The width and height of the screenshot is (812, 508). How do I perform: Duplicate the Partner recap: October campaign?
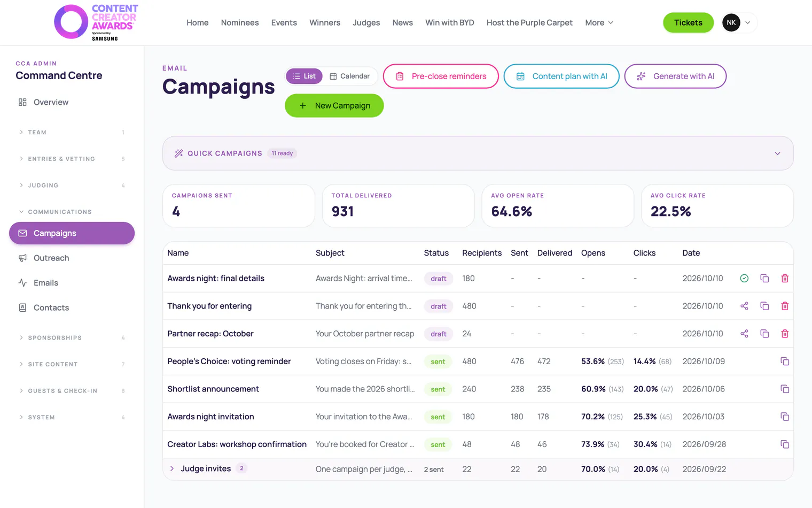764,334
